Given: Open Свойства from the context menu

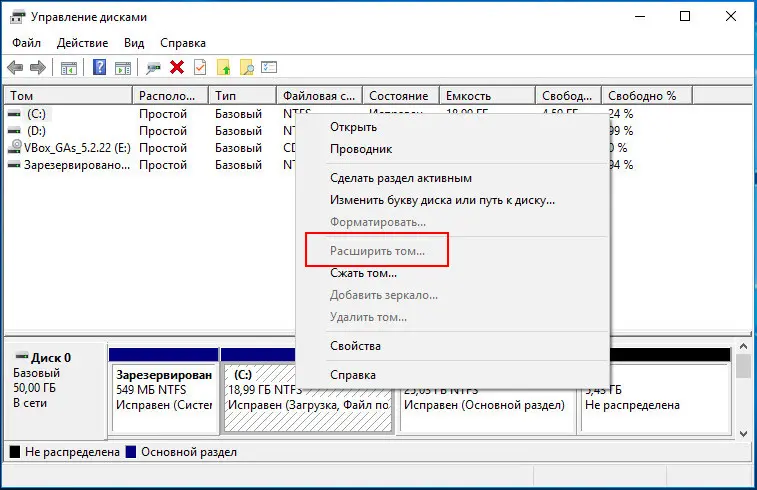Looking at the screenshot, I should [452, 346].
